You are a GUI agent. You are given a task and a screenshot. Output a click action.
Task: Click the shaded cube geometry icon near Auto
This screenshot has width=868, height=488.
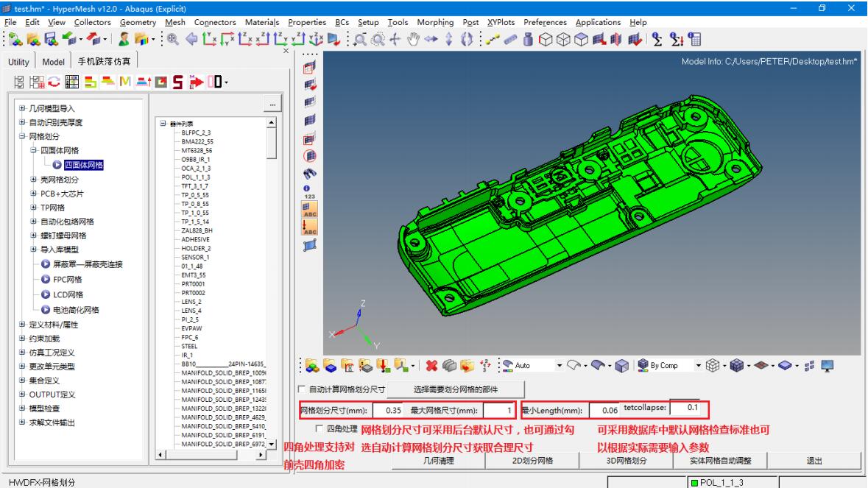click(x=621, y=365)
